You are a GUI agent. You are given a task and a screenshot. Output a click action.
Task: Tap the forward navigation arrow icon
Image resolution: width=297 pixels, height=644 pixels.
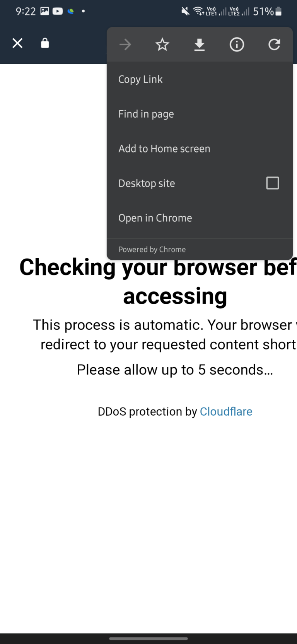pos(125,44)
